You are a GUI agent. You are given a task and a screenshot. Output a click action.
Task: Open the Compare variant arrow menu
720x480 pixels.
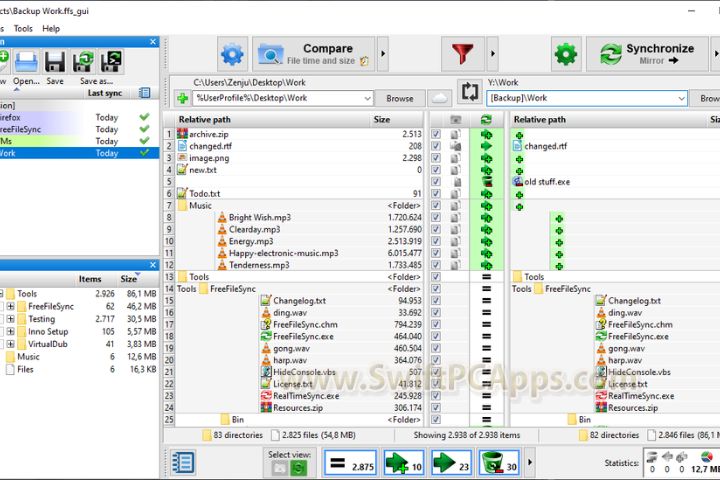[383, 54]
